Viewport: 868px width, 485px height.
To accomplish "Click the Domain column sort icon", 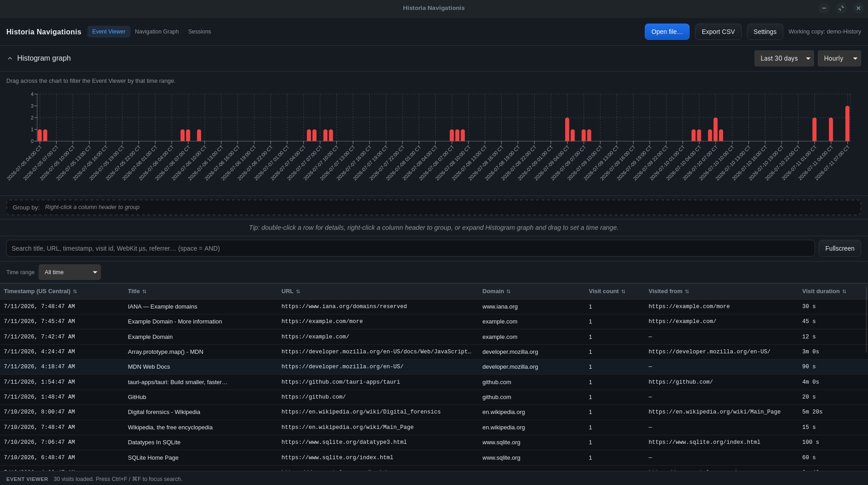I will click(508, 291).
